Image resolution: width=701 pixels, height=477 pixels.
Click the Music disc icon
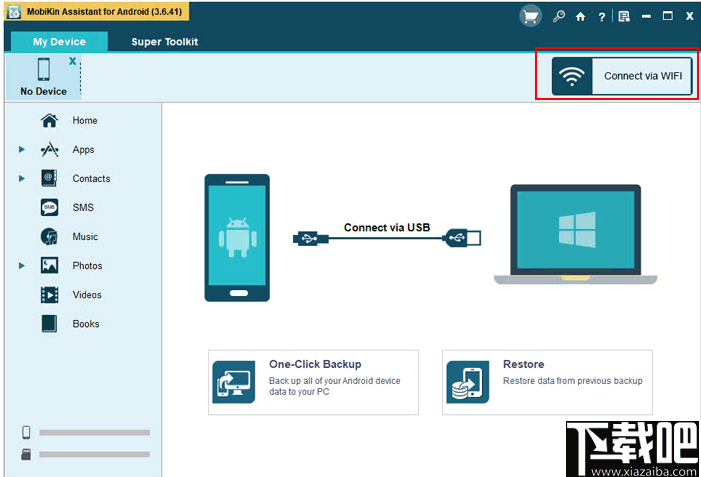[49, 236]
